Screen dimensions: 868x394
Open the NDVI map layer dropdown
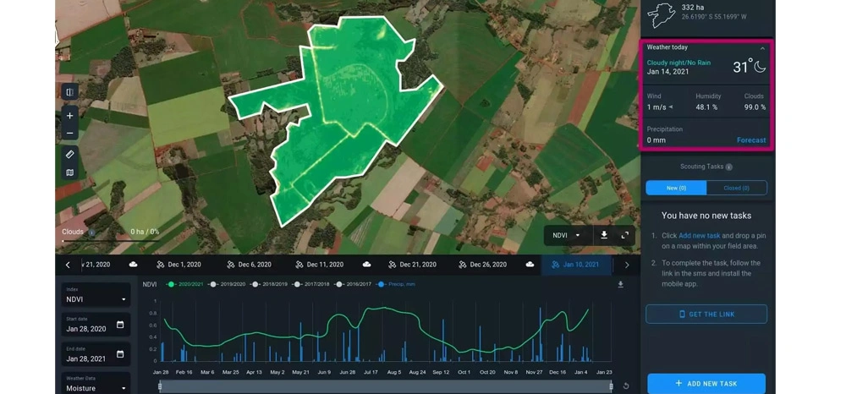point(566,235)
